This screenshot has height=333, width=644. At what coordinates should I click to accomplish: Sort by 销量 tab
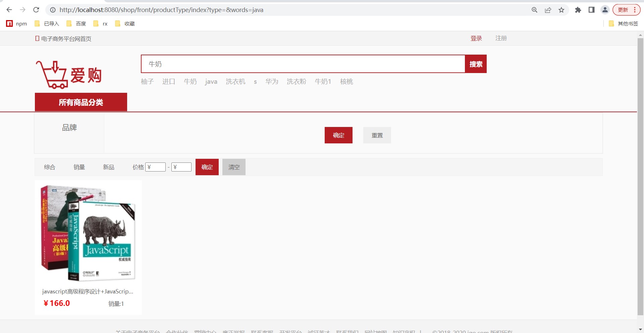[79, 167]
